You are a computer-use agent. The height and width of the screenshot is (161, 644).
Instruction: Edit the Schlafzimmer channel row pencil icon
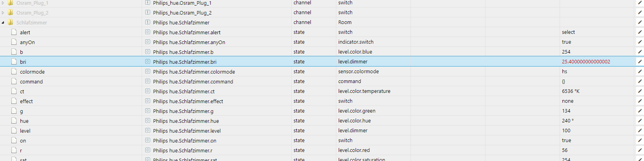640,22
